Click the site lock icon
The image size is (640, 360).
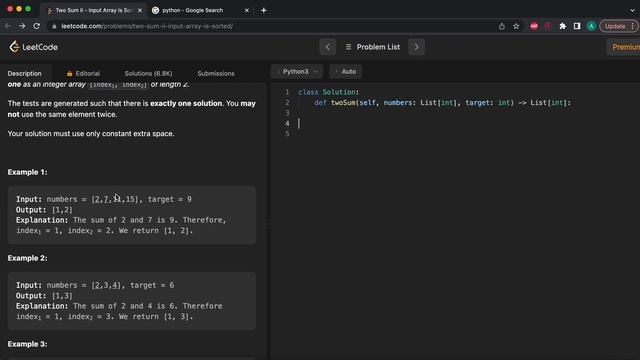(54, 26)
